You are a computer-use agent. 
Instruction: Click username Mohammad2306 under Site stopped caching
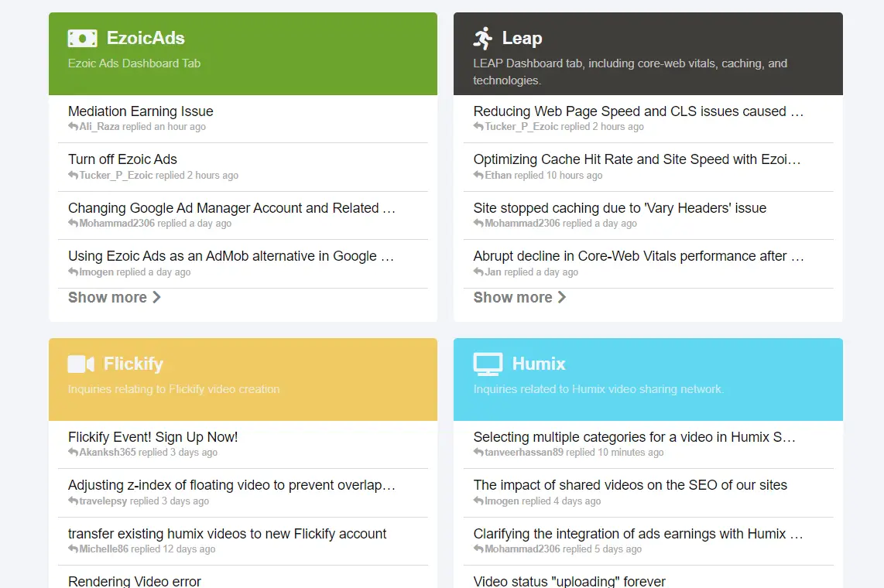522,224
